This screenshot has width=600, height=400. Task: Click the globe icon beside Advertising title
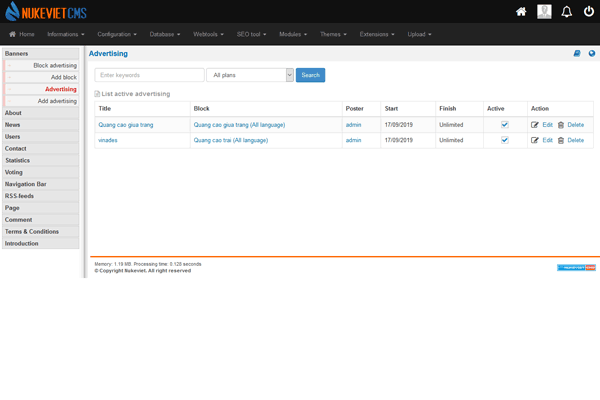click(x=592, y=54)
